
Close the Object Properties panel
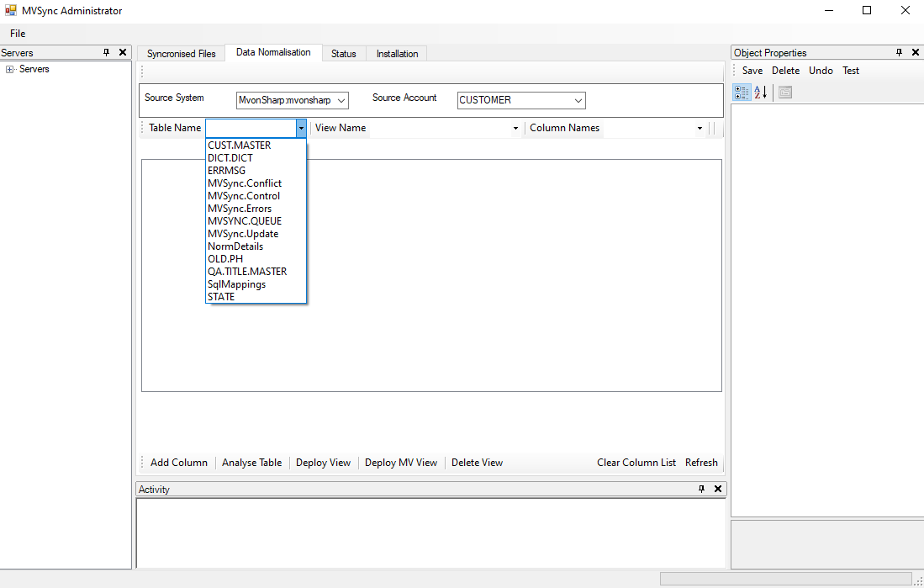tap(915, 52)
